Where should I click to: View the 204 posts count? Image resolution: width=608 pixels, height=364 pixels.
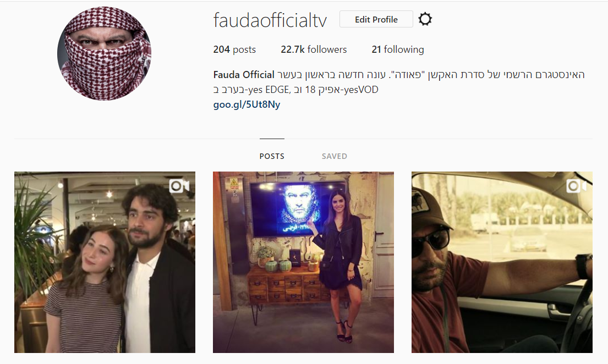coord(234,49)
